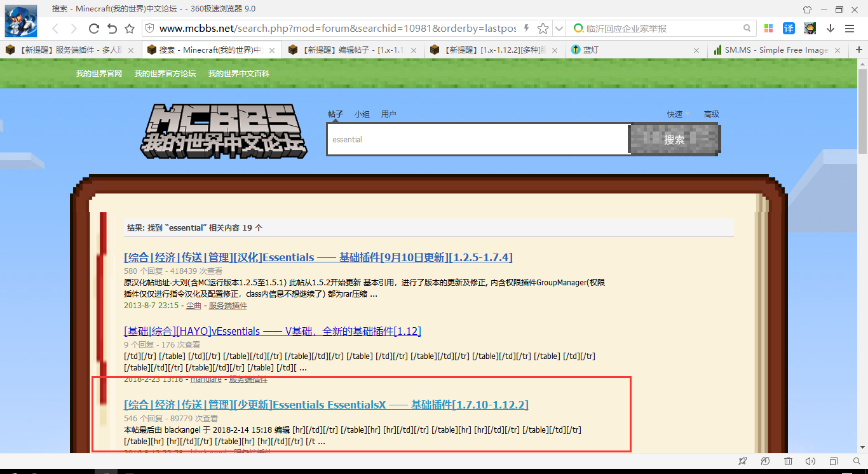The image size is (868, 474).
Task: Click the lightning-circle icon in status bar
Action: [x=766, y=461]
